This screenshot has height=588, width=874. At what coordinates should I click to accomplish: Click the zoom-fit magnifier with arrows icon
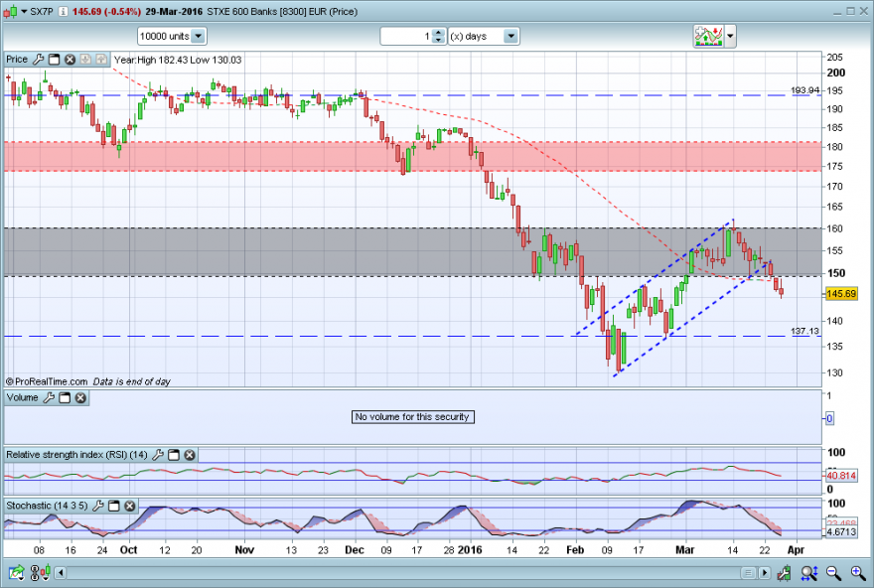tap(808, 572)
